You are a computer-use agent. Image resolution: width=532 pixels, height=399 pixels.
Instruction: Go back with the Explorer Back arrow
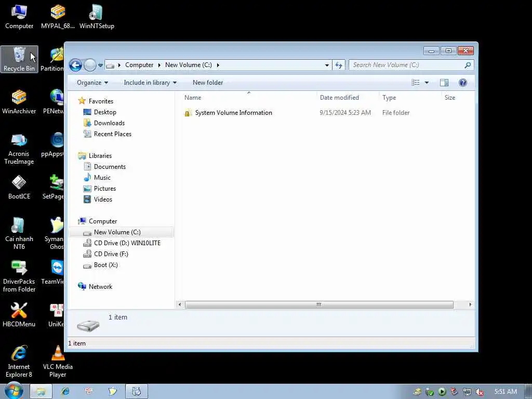coord(75,65)
